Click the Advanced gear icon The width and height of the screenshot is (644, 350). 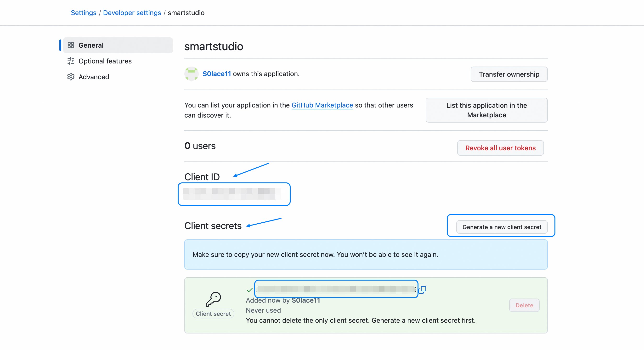[71, 77]
